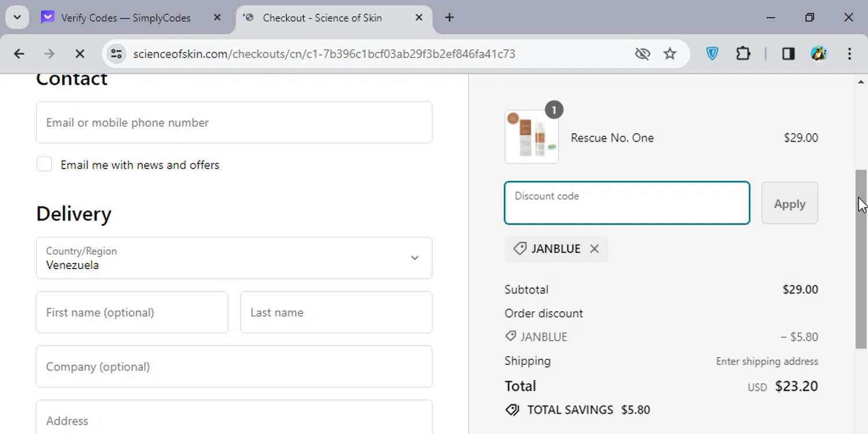This screenshot has height=434, width=868.
Task: Click the TOTAL SAVINGS $5.80 amount
Action: pos(635,410)
